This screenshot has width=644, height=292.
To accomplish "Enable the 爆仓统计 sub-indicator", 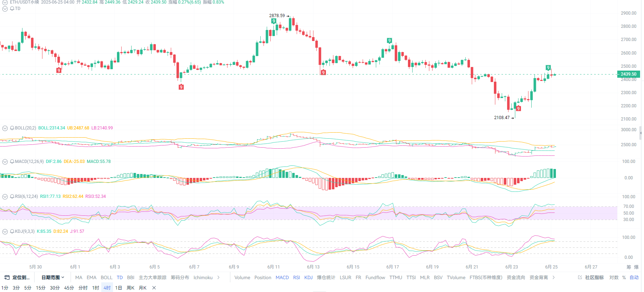I will (326, 277).
